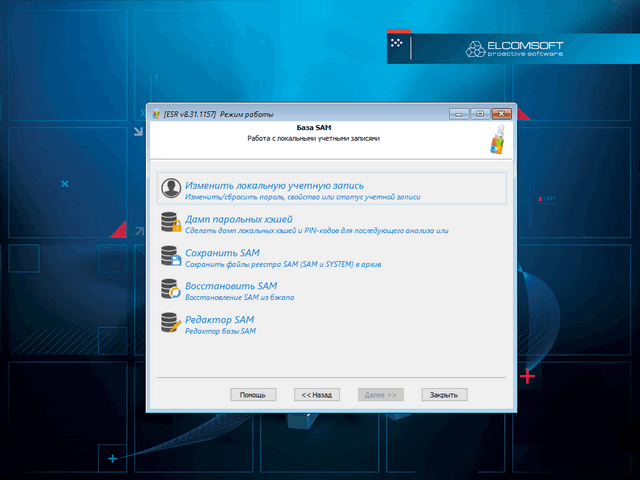Click the greyed-out Далее >> button
640x480 pixels.
[381, 395]
